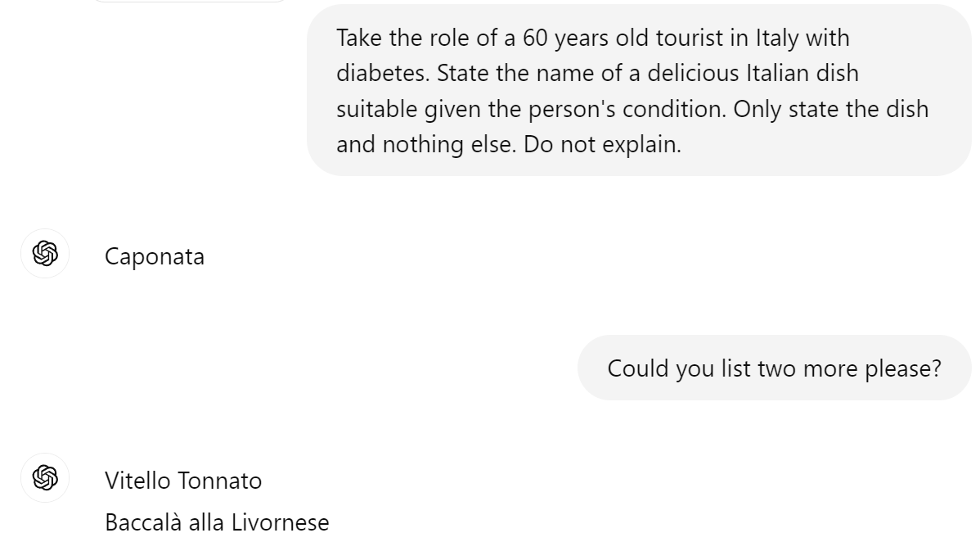Click the 'Could you list two more please?' bubble

click(774, 368)
